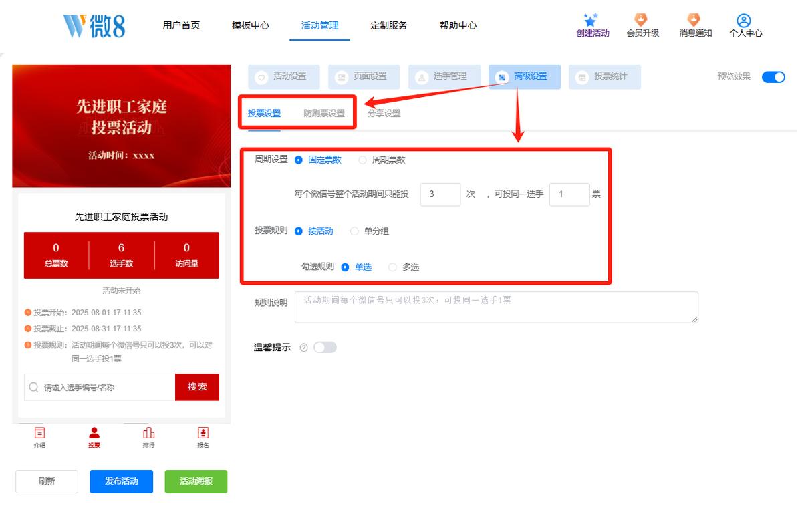Click the 温馨提示 help question icon

click(304, 348)
